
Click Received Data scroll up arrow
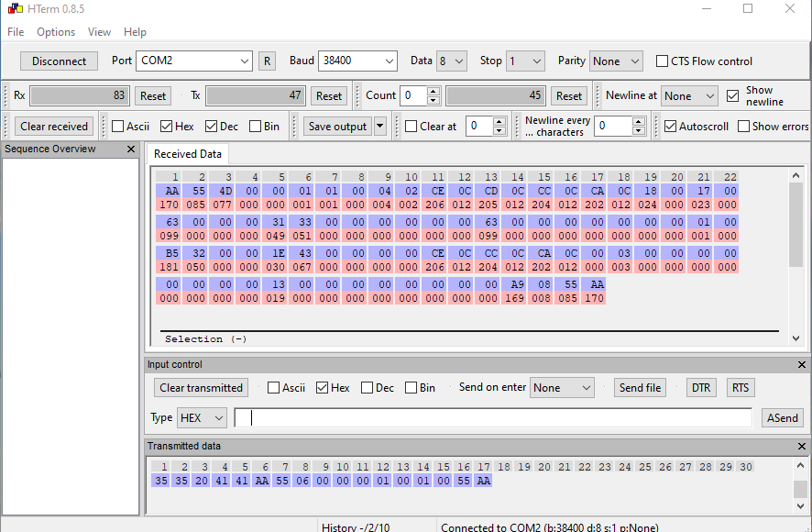[796, 176]
